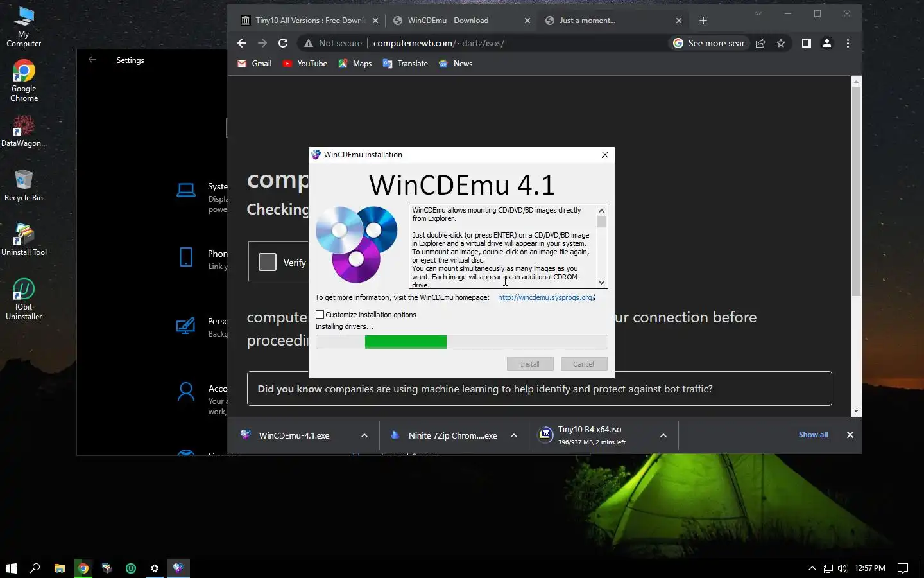The image size is (924, 578).
Task: Open IObit Uninstaller desktop shortcut
Action: [x=24, y=299]
